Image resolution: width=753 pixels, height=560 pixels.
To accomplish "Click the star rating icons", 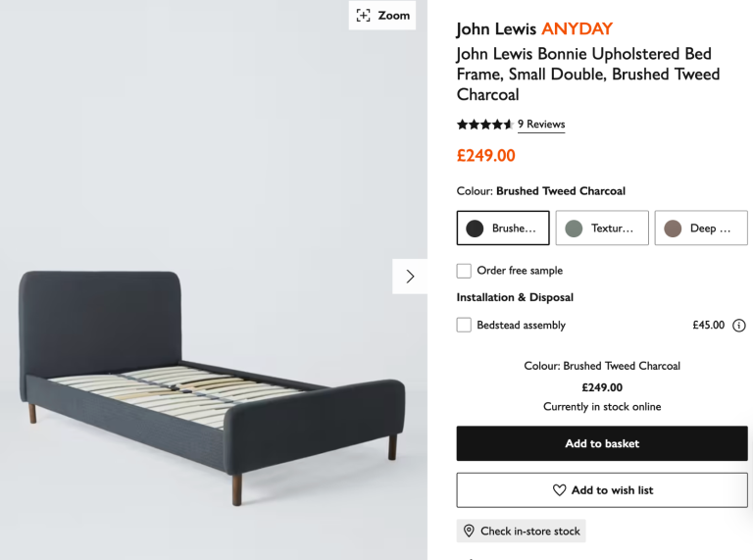I will pos(484,125).
